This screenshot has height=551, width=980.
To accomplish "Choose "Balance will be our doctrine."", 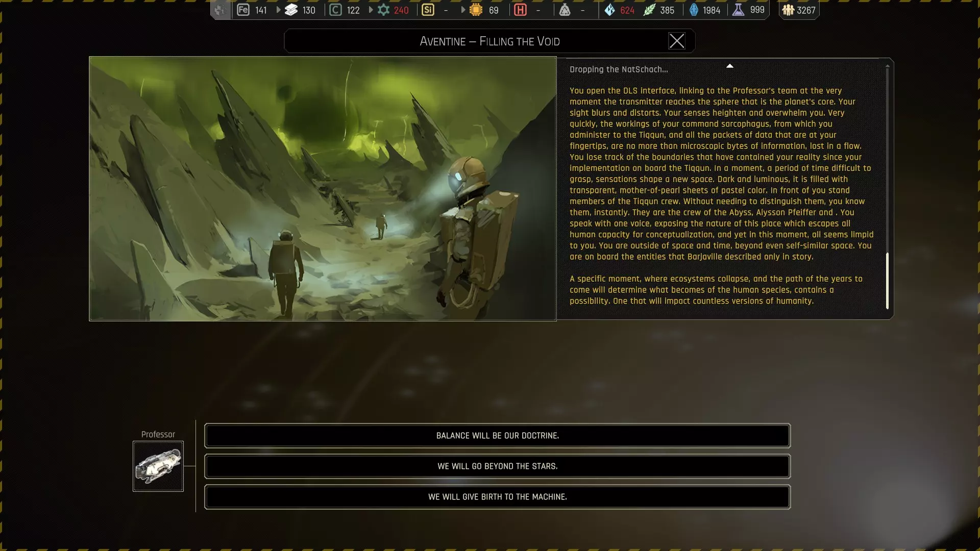I will (x=497, y=436).
